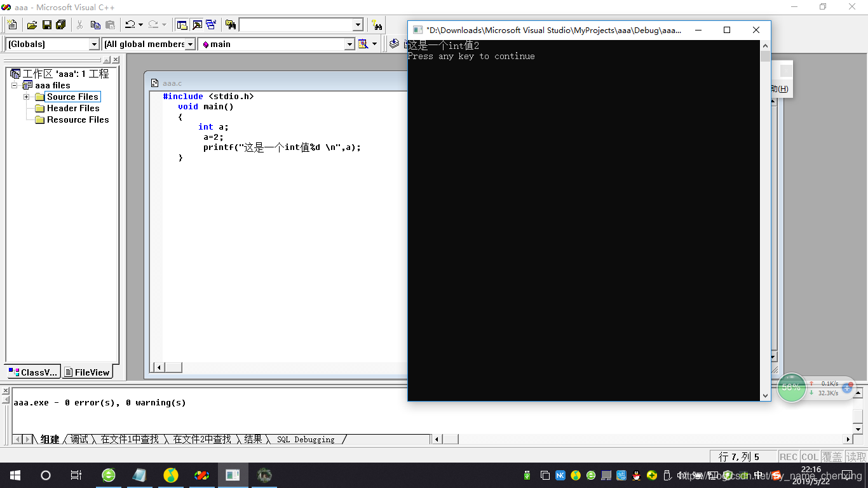
Task: Open Task View on the taskbar
Action: [76, 475]
